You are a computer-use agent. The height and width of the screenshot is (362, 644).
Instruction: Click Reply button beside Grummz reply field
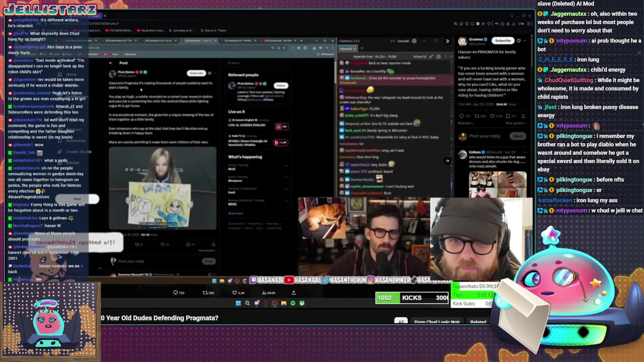518,136
